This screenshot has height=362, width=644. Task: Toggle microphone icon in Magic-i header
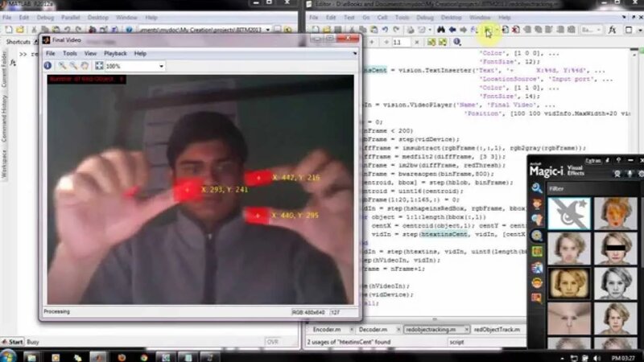point(630,174)
